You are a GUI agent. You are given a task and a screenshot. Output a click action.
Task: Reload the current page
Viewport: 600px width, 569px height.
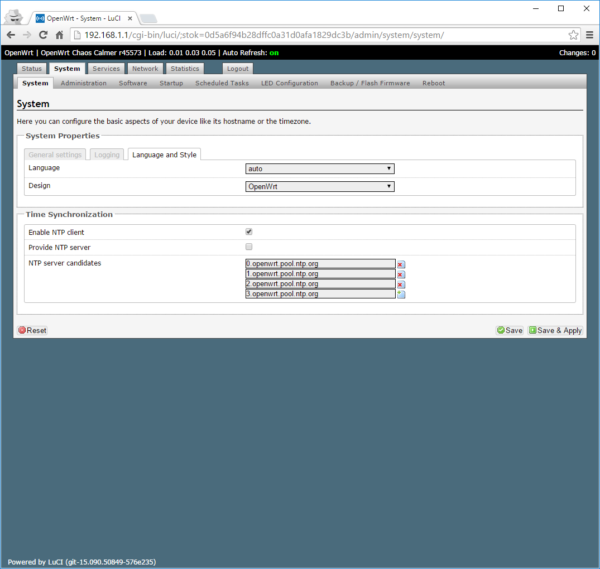tap(45, 34)
